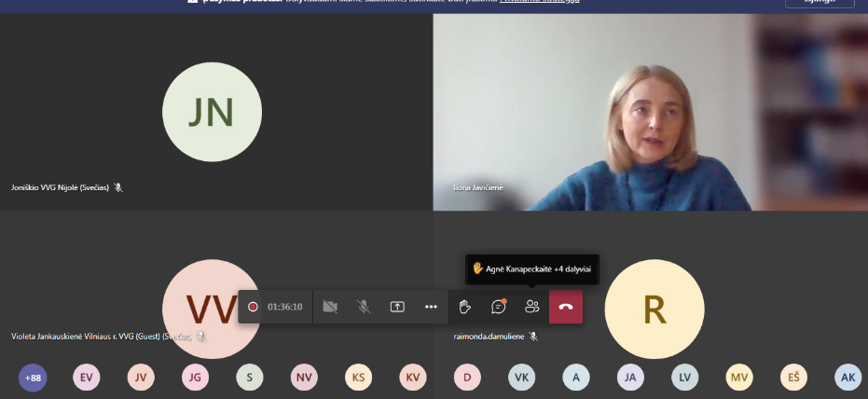Click the Violeta Jankauskienė Vilniaus r. VVG label
Screen dimensions: 868x399
102,336
